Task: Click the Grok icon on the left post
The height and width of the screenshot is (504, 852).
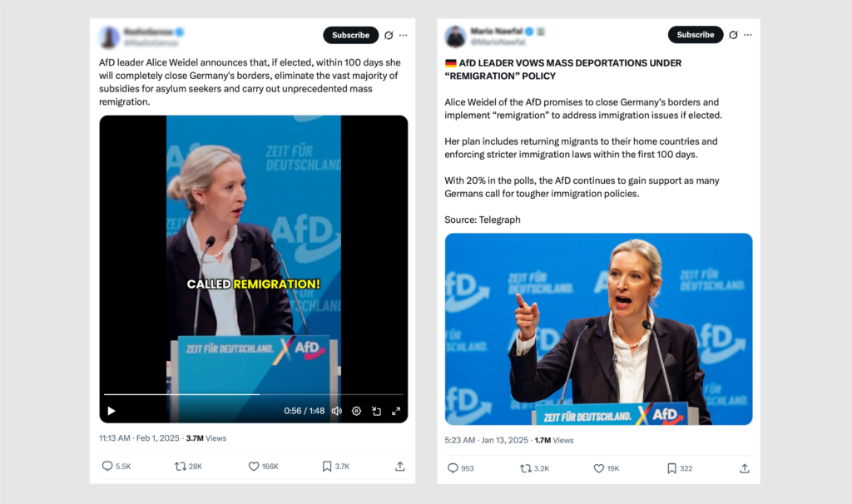Action: [x=389, y=35]
